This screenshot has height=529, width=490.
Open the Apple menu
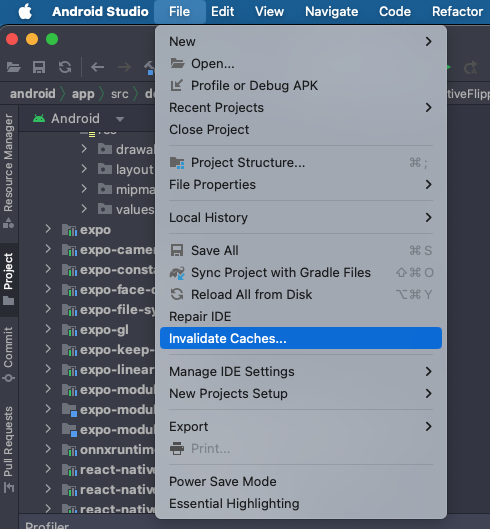(x=25, y=11)
